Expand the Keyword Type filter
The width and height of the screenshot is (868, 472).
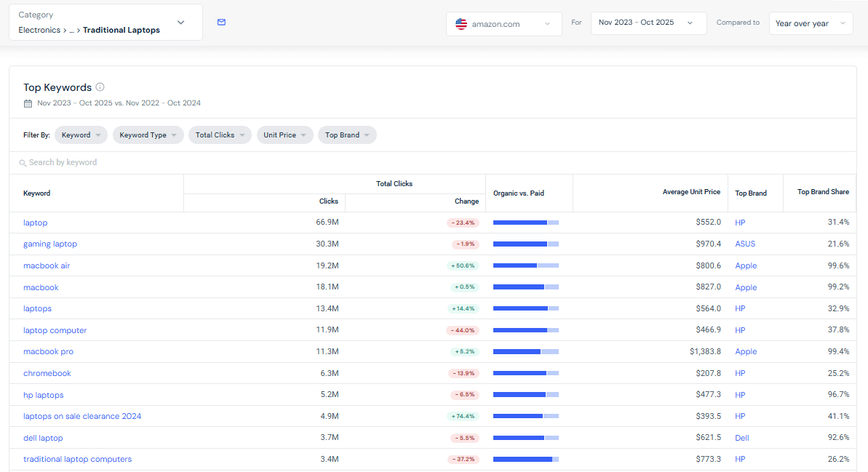click(148, 135)
